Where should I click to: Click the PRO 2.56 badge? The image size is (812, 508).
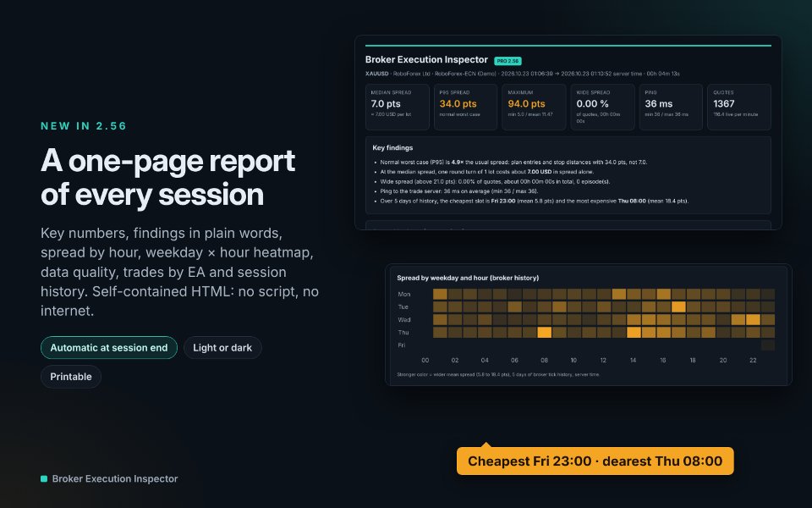507,61
